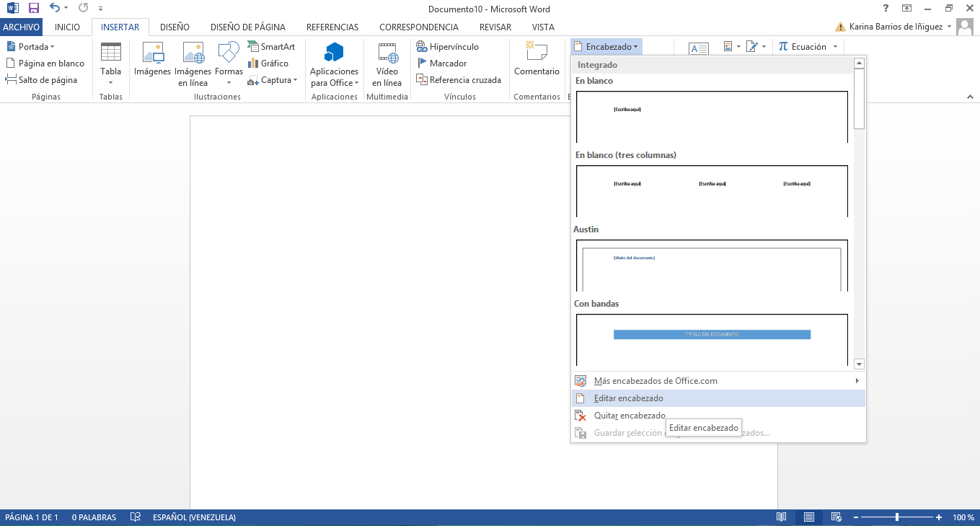
Task: Switch to the REVISAR tab
Action: 495,27
